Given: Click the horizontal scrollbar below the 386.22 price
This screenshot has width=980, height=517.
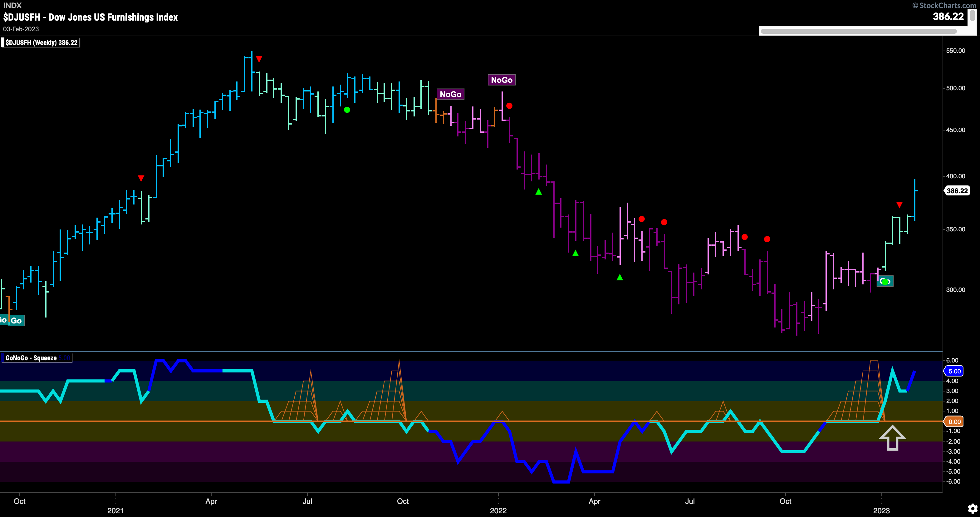Looking at the screenshot, I should point(858,31).
